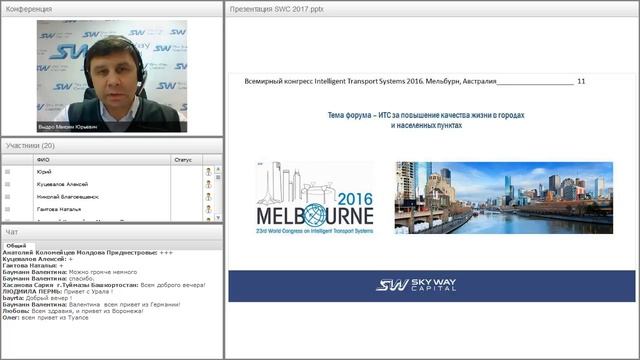Click Гантова Наталья's '+' chat message

click(x=33, y=265)
